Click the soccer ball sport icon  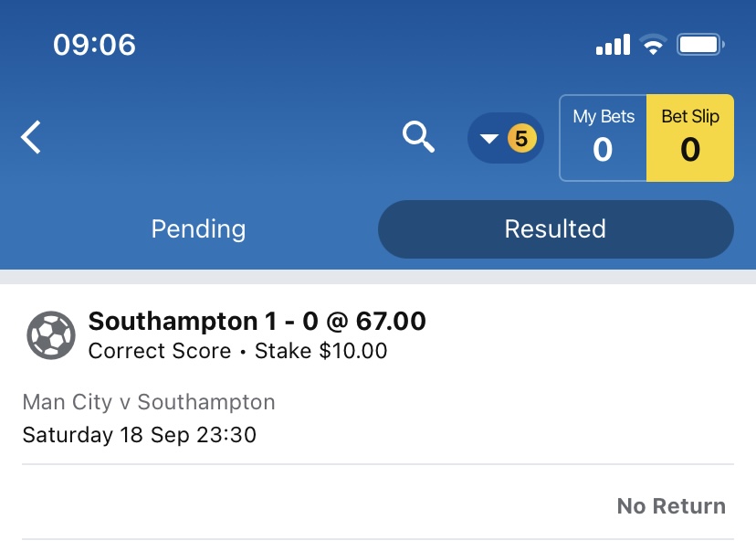[x=50, y=335]
